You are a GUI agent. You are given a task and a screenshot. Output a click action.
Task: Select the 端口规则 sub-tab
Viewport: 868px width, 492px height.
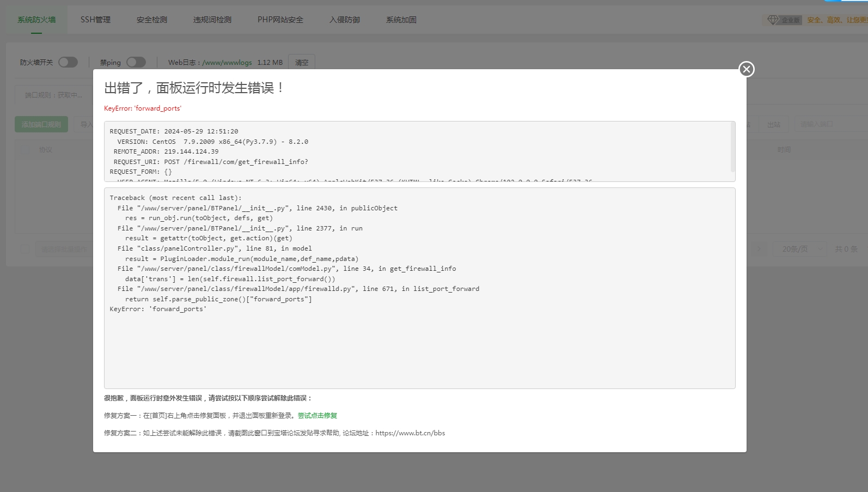[53, 95]
